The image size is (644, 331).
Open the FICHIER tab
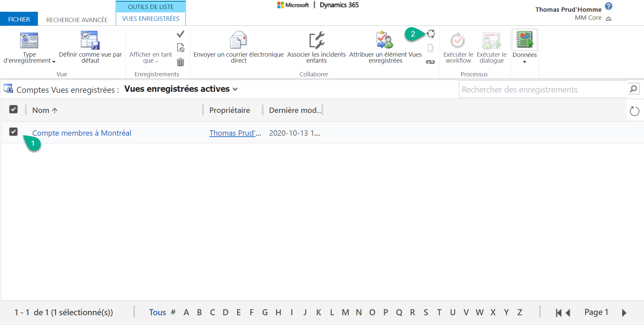(19, 19)
